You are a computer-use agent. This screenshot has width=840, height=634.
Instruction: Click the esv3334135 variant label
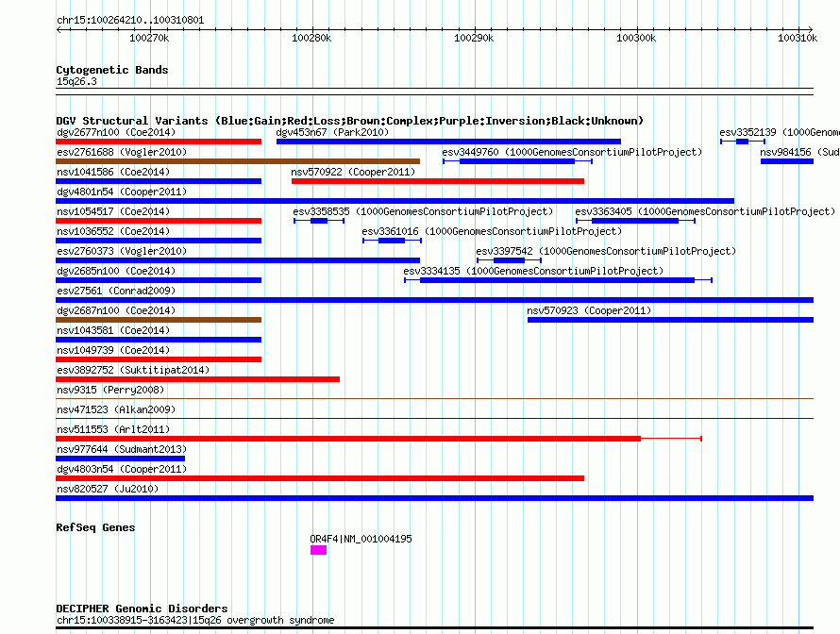pos(533,271)
